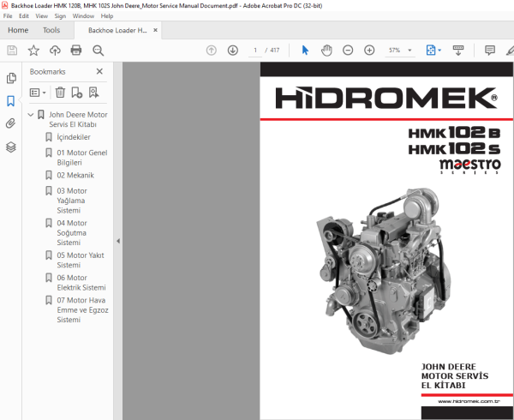Open Find text magnifier tool
514x420 pixels.
pyautogui.click(x=98, y=51)
